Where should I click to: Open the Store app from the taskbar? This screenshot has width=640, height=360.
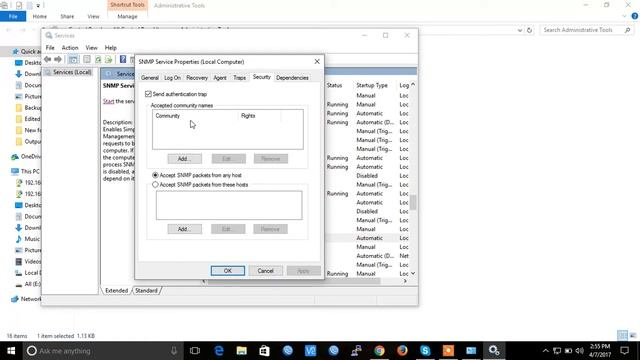(264, 351)
